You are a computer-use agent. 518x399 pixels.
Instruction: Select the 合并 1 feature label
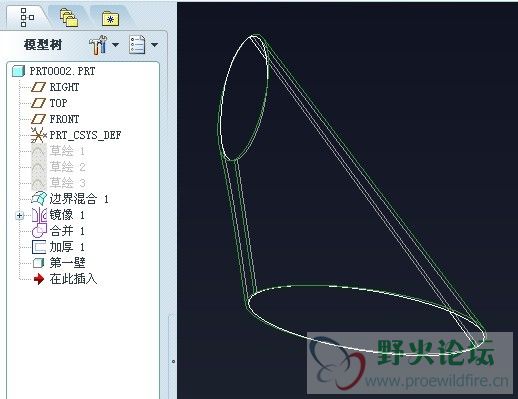pos(67,231)
